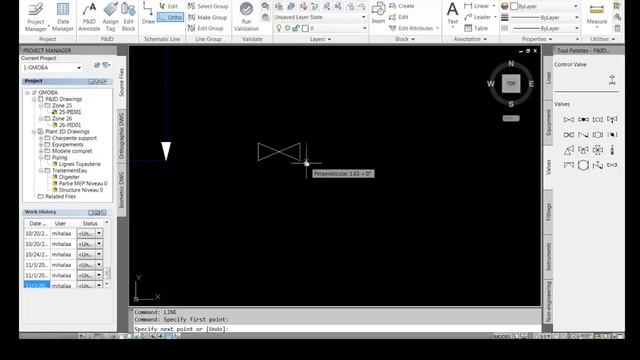The width and height of the screenshot is (640, 360).
Task: Expand the Properties ribbon panel title
Action: tap(537, 39)
